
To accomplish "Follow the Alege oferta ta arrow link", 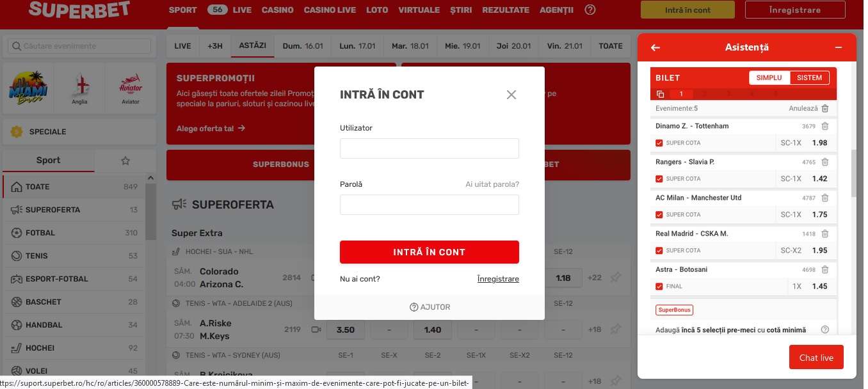I will click(211, 129).
